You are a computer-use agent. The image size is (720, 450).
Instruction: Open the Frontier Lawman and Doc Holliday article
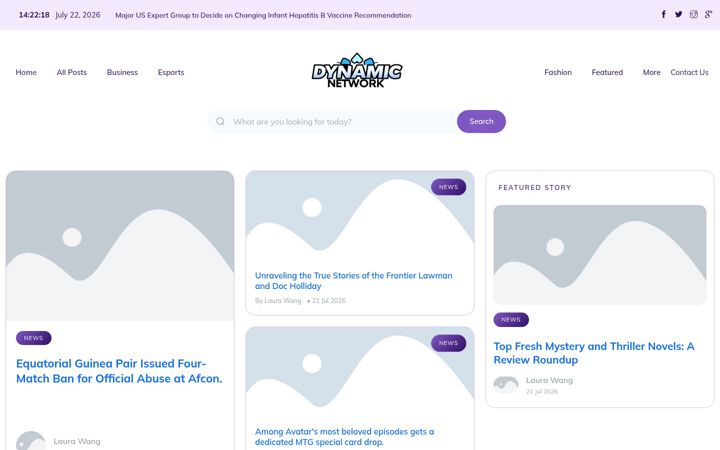354,281
